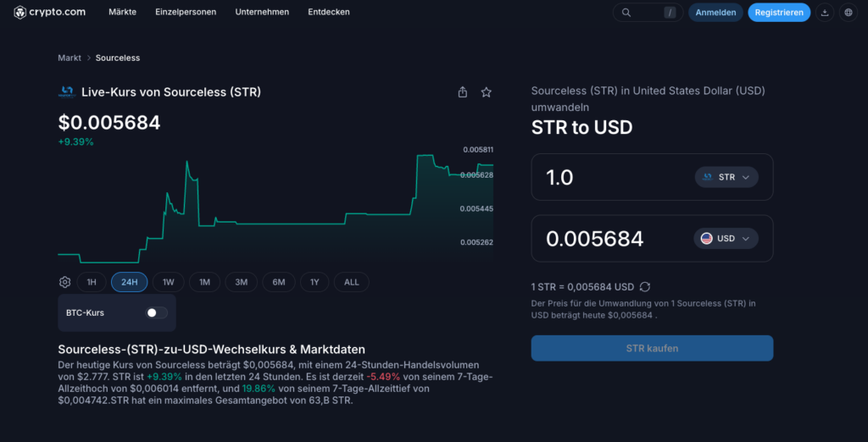Click the crypto.com logo
The height and width of the screenshot is (442, 868).
coord(49,12)
